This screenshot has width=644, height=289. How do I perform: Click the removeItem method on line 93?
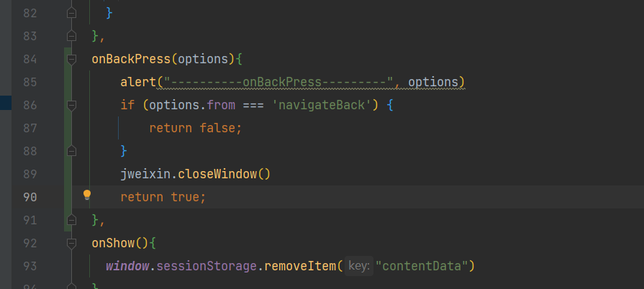(300, 267)
